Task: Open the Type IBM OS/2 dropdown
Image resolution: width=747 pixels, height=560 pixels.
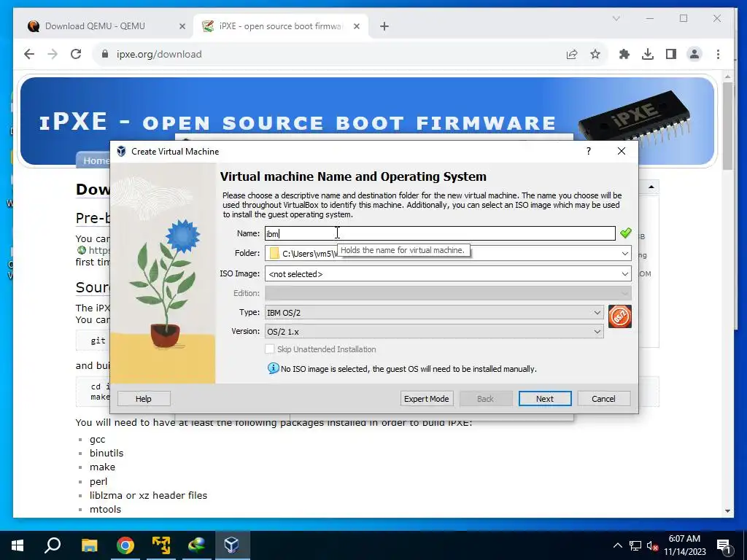Action: pos(434,312)
